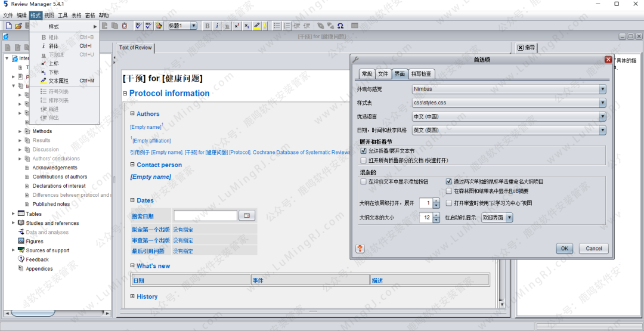Viewport: 644px width, 331px height.
Task: Enable '在评价文本中显示添加按钮' checkbox
Action: (x=364, y=181)
